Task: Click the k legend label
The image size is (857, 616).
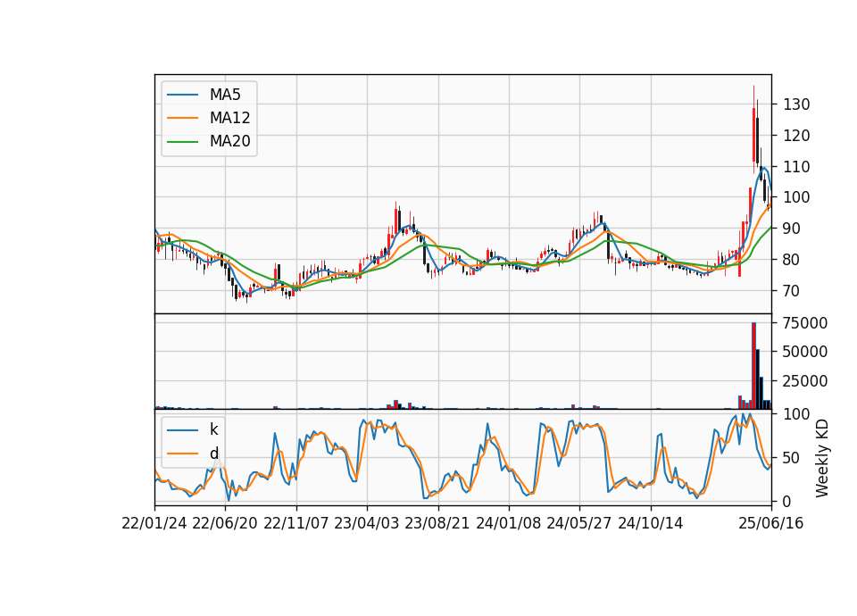Action: (213, 429)
